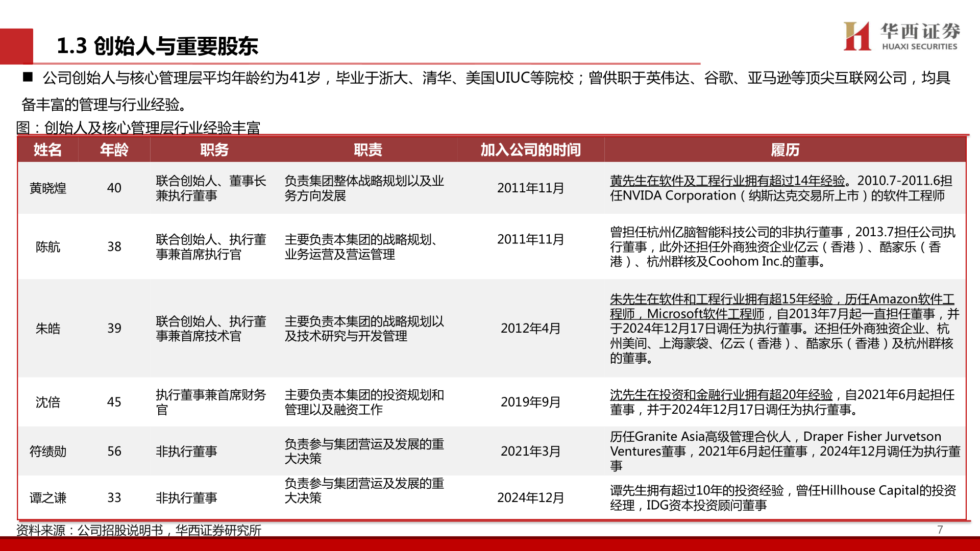Click the 姓名 column header

tap(47, 149)
